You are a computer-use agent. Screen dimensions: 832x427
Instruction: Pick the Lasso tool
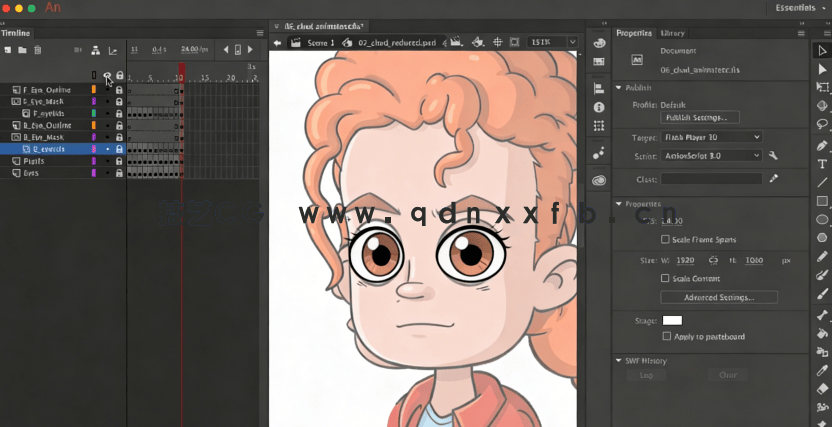click(x=822, y=124)
